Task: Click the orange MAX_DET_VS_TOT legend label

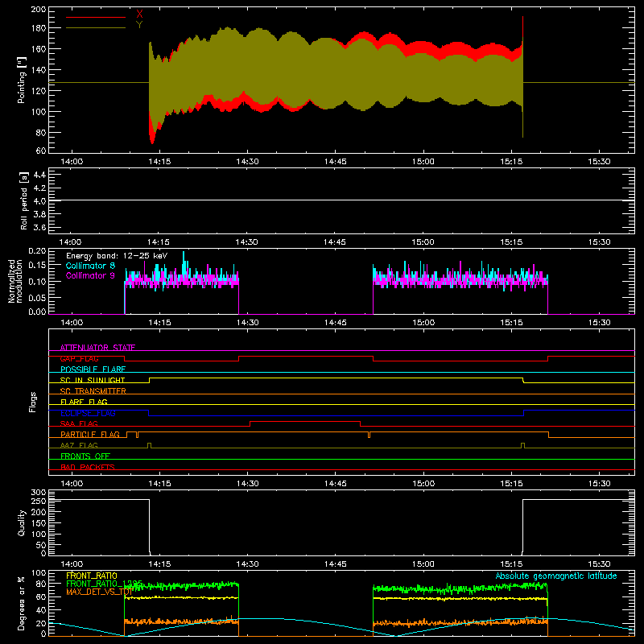Action: pos(99,592)
